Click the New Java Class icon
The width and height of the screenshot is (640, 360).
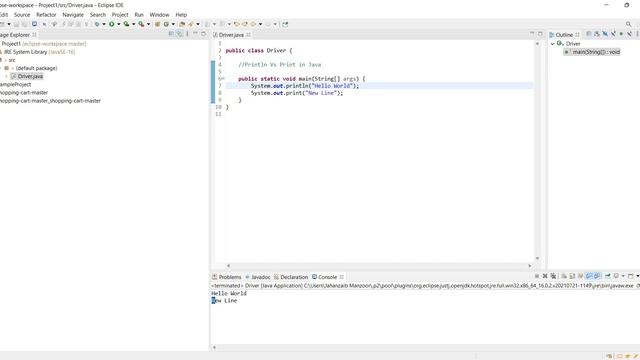[166, 24]
